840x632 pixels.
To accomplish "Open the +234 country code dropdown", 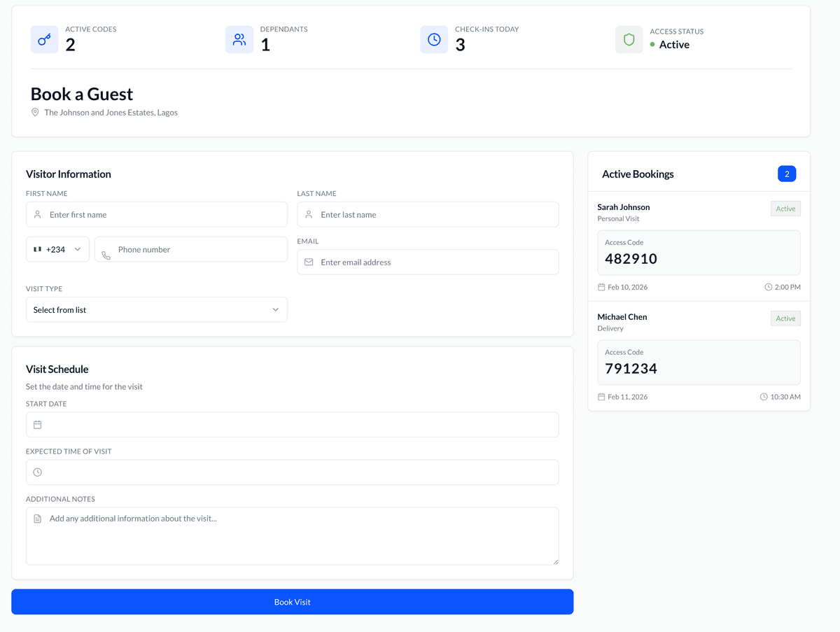I will [x=57, y=249].
